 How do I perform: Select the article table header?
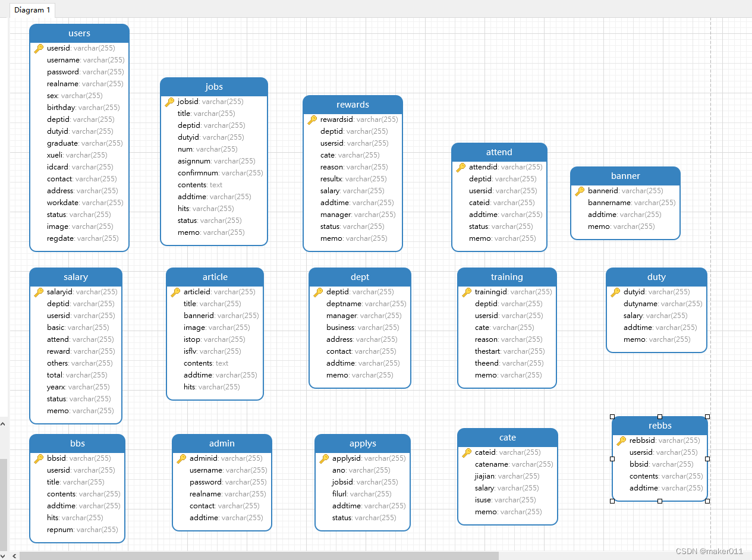[x=215, y=277]
